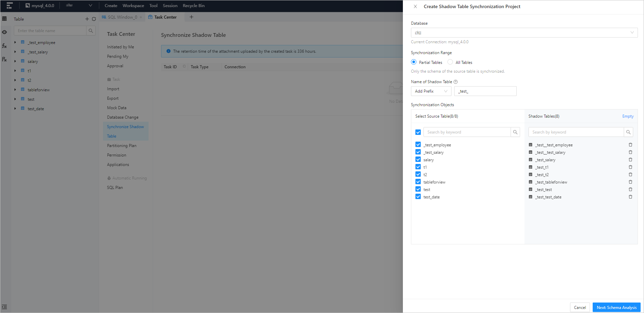This screenshot has height=313, width=644.
Task: Remove _test_test_date using its trash icon
Action: point(630,197)
